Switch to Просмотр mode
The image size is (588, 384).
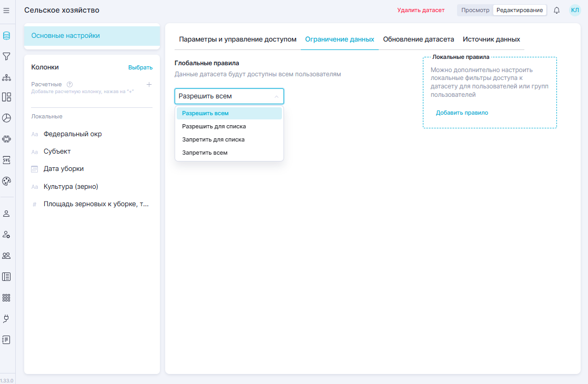pos(475,10)
